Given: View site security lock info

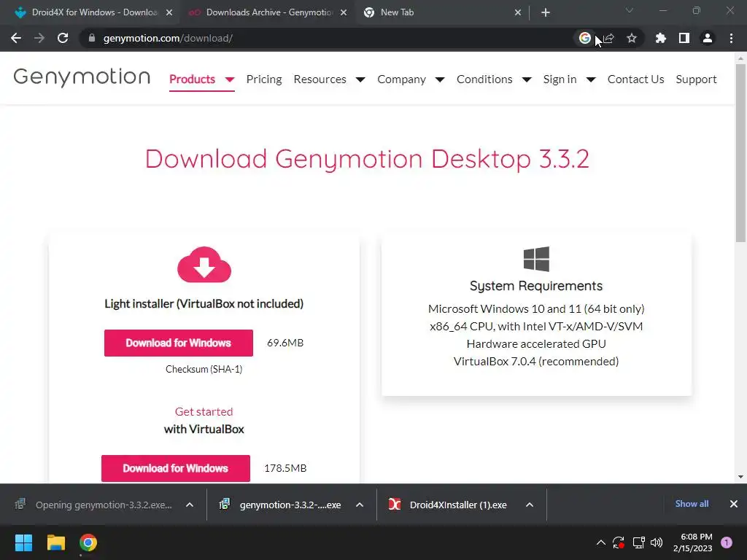Looking at the screenshot, I should tap(92, 38).
